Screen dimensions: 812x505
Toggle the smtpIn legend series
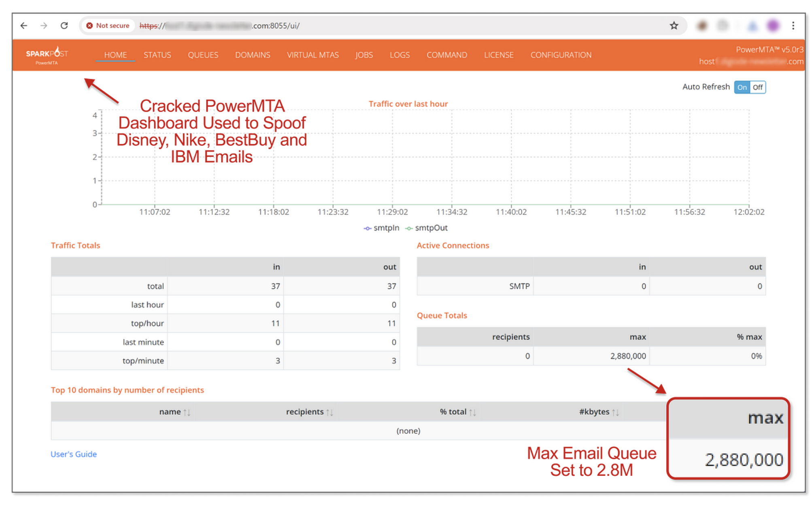click(x=381, y=228)
